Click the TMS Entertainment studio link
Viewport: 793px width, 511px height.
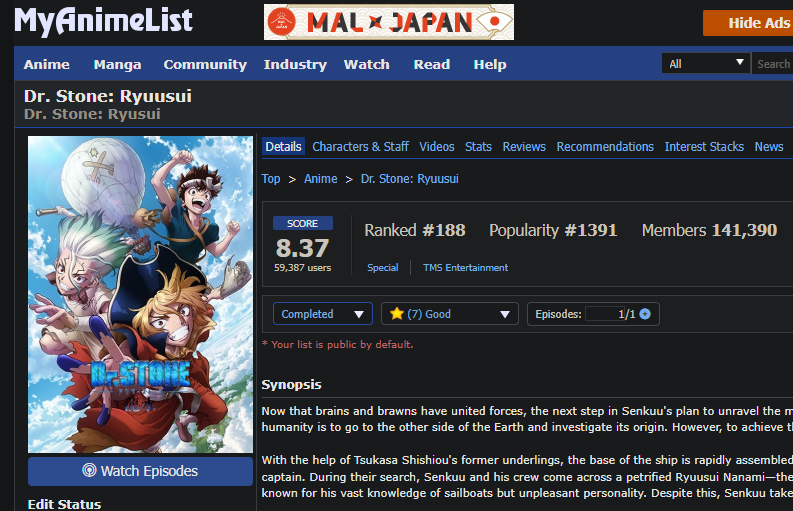tap(465, 268)
